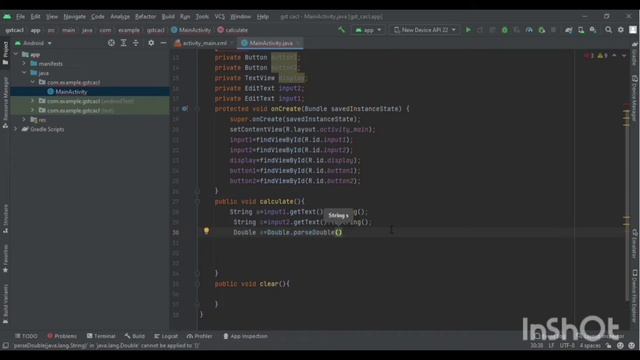Open the Build tool window
640x360 pixels.
pos(135,336)
